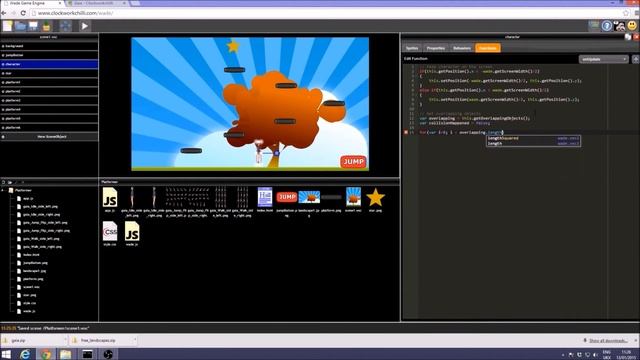The width and height of the screenshot is (640, 360).
Task: Click Show all downloads link
Action: [608, 340]
